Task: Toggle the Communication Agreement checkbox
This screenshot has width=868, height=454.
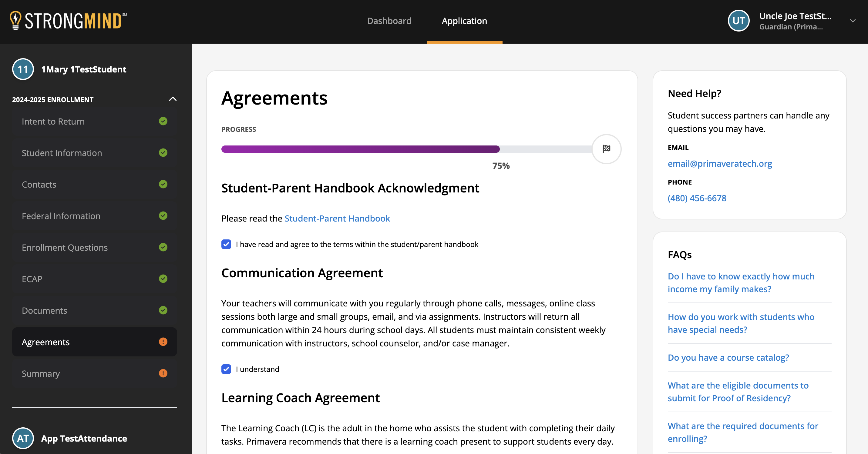Action: click(227, 369)
